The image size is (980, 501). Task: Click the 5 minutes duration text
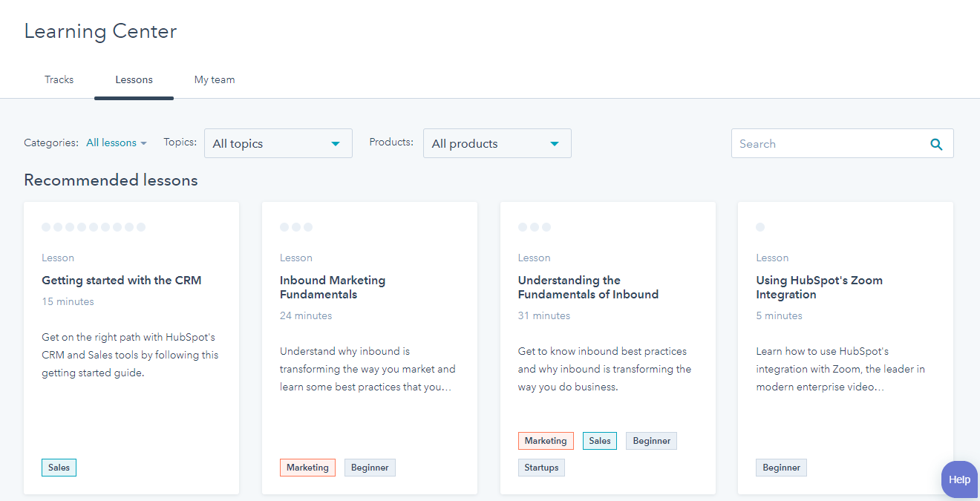coord(779,315)
